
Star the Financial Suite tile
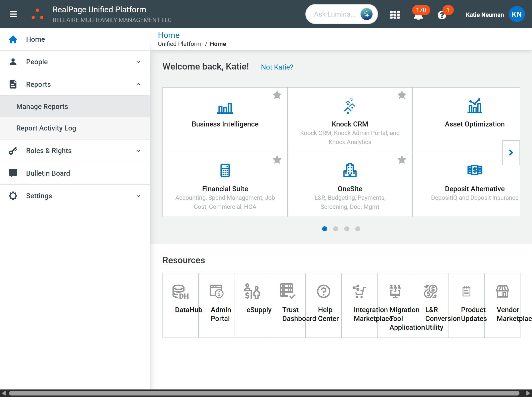[277, 160]
